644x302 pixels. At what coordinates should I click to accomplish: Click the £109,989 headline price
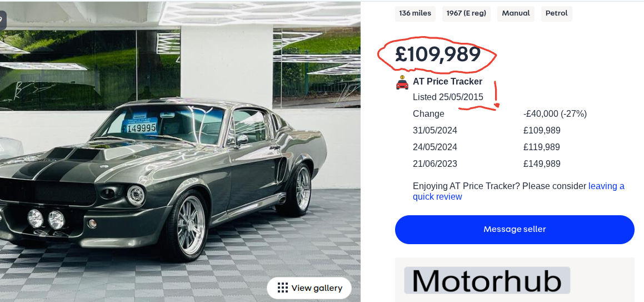[x=438, y=54]
